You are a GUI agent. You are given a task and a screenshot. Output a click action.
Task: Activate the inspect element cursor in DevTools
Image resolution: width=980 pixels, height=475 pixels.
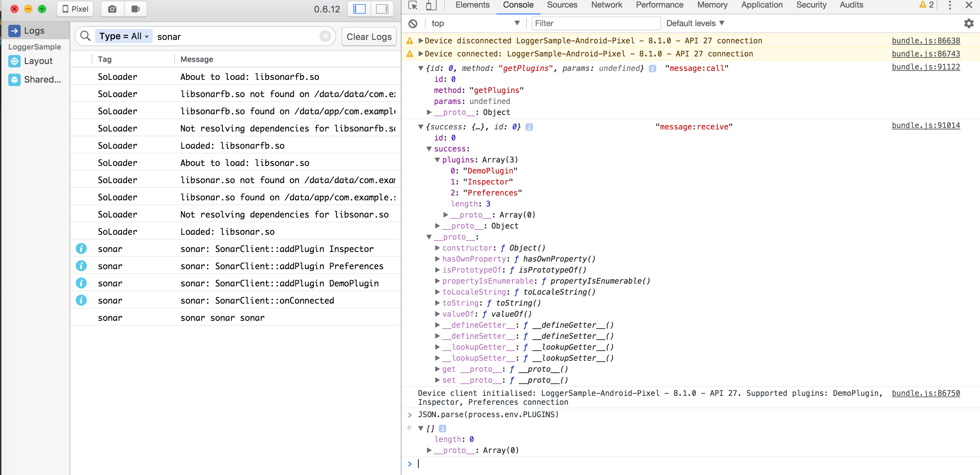(413, 6)
